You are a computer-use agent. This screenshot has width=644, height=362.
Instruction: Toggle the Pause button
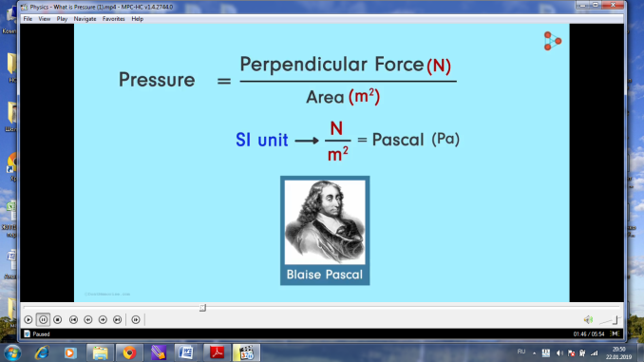43,319
